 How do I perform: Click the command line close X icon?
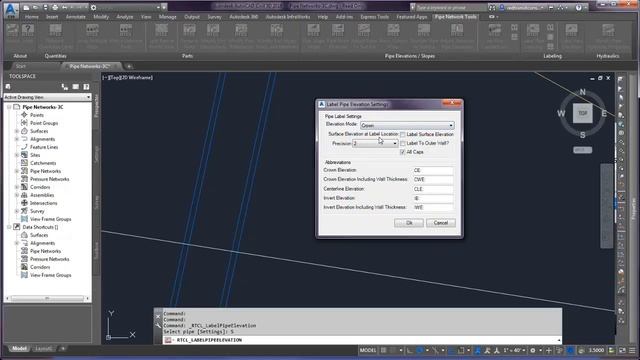tap(158, 316)
